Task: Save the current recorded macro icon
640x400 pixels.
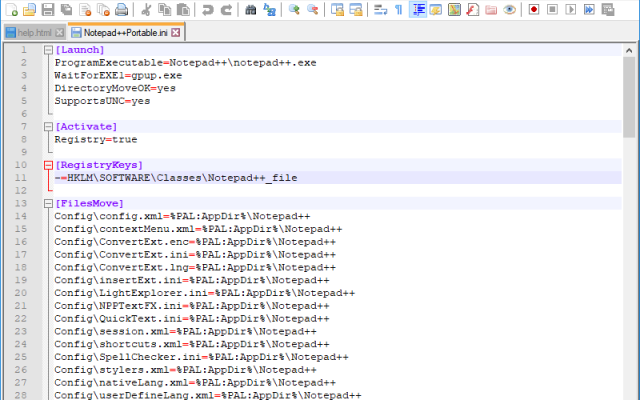Action: pyautogui.click(x=608, y=9)
